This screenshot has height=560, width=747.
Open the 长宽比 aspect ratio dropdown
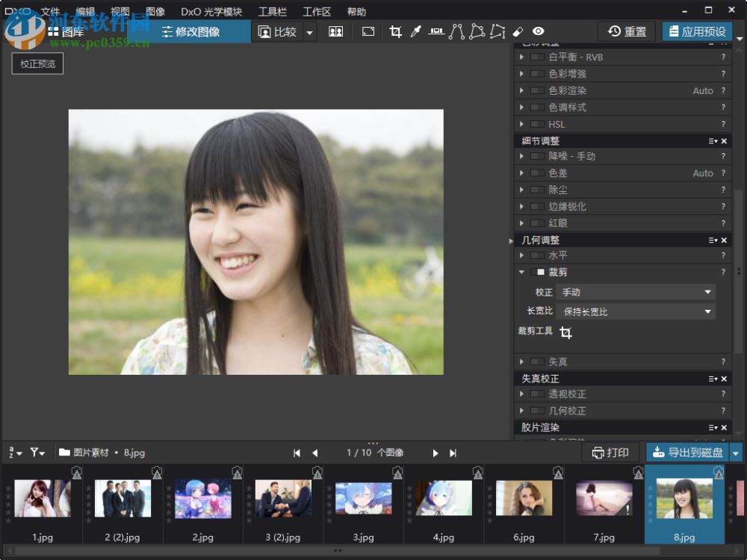tap(634, 311)
